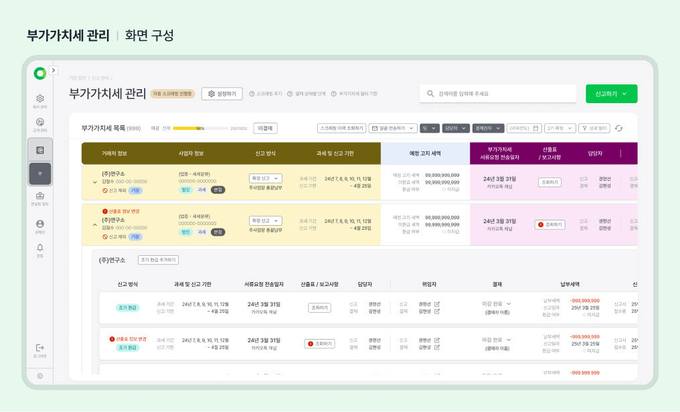Click 조회하기 in unflagged 조기 환급 sub-row

point(320,307)
